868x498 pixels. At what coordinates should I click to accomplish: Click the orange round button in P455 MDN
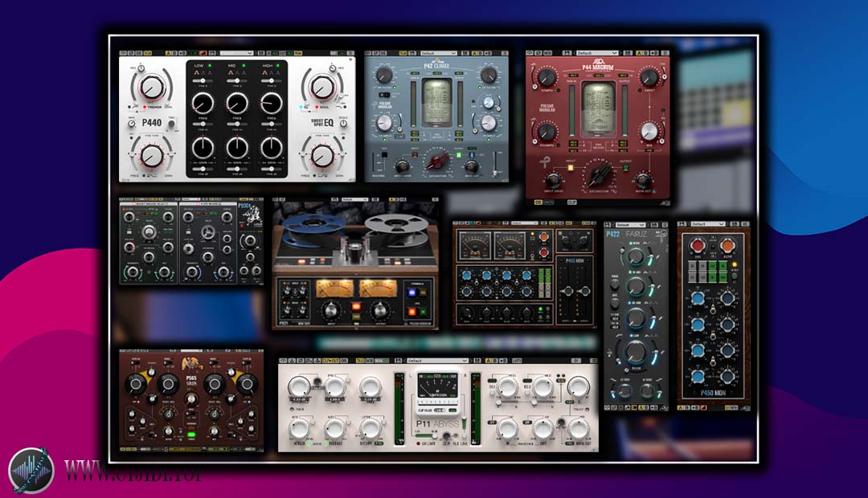(x=543, y=237)
